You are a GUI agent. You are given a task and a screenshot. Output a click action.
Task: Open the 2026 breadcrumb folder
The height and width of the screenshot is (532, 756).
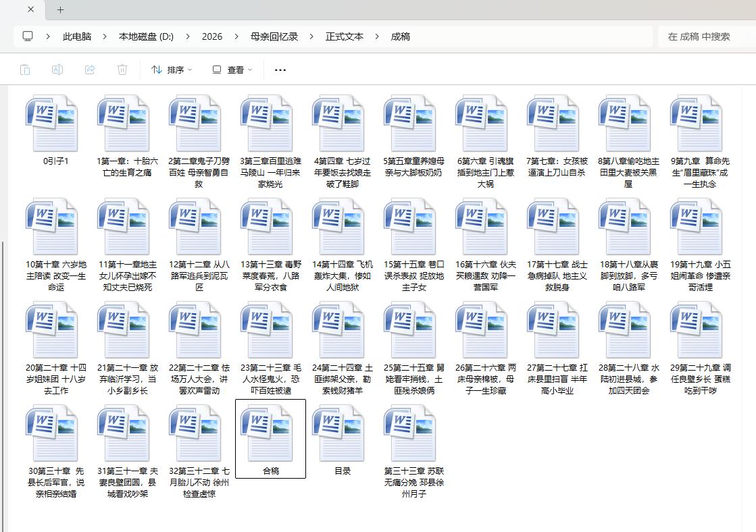(x=212, y=36)
